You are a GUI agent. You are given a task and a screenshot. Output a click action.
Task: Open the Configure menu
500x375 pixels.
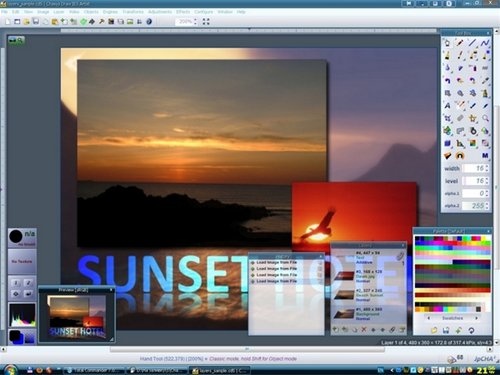203,12
